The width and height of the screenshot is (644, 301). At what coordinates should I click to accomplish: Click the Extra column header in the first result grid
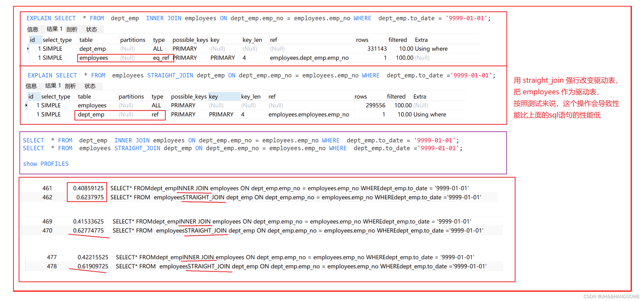coord(421,40)
